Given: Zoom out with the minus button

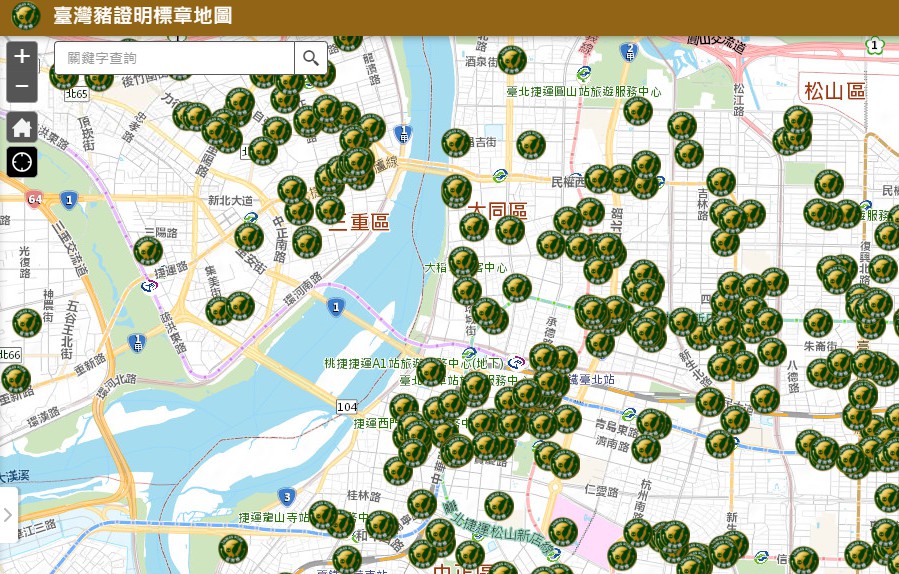Looking at the screenshot, I should [22, 87].
